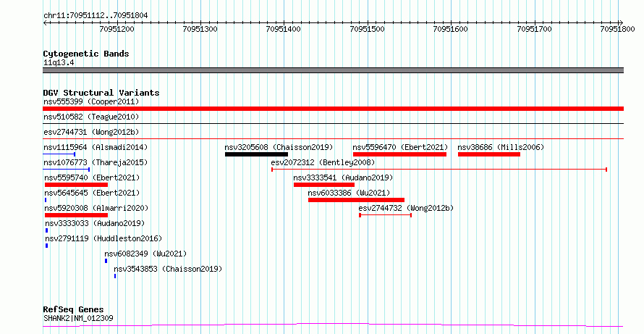Click nsv38686 (Mills2006) label

point(501,147)
